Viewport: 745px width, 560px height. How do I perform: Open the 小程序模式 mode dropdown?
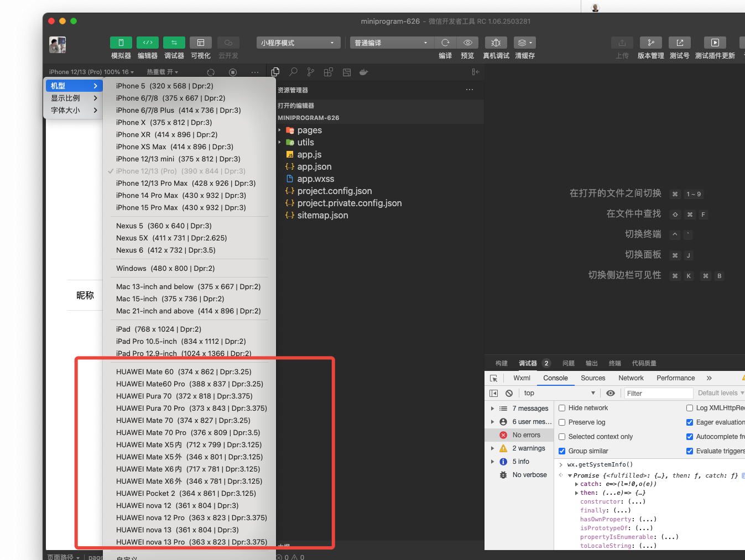[299, 43]
